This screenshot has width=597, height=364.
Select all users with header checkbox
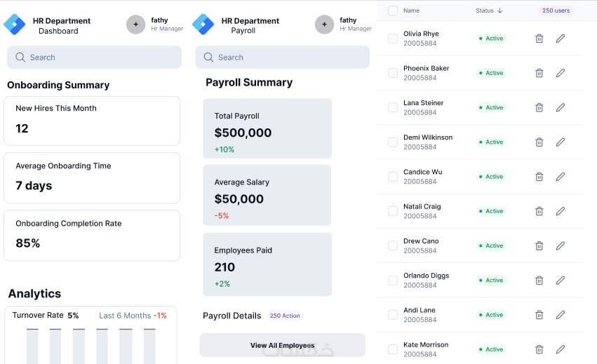[393, 11]
